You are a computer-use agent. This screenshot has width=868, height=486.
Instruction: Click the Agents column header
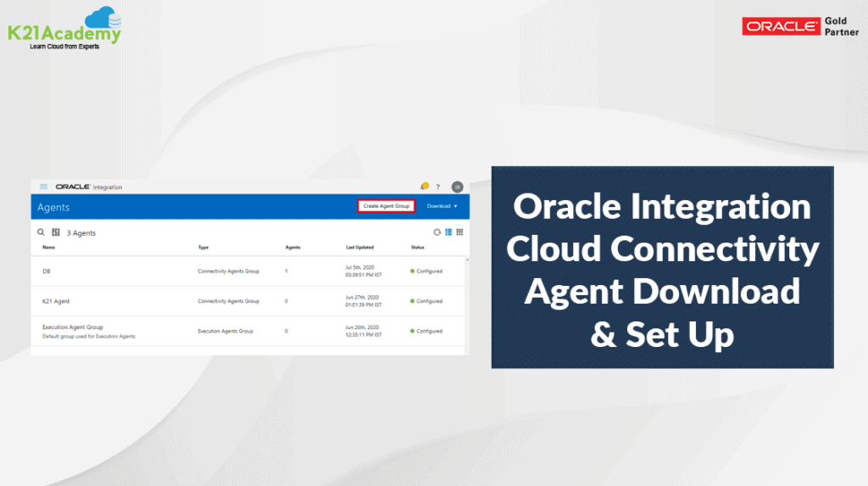tap(292, 247)
